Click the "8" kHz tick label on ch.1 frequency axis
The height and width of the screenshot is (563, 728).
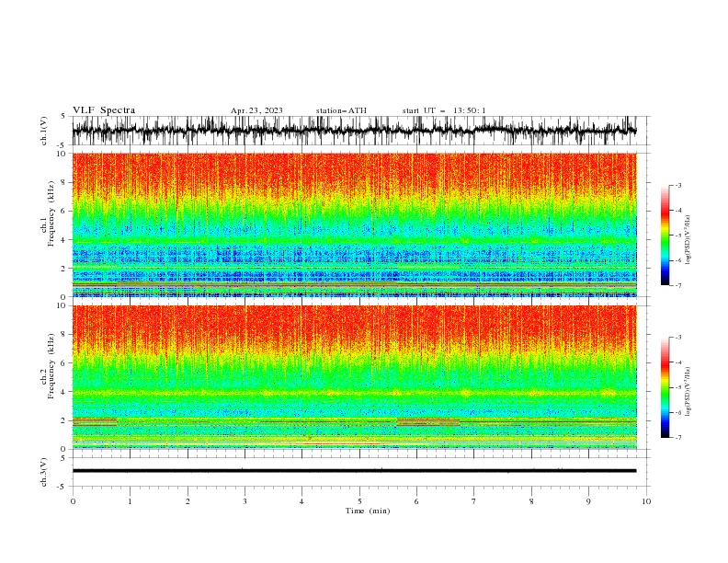click(x=63, y=182)
